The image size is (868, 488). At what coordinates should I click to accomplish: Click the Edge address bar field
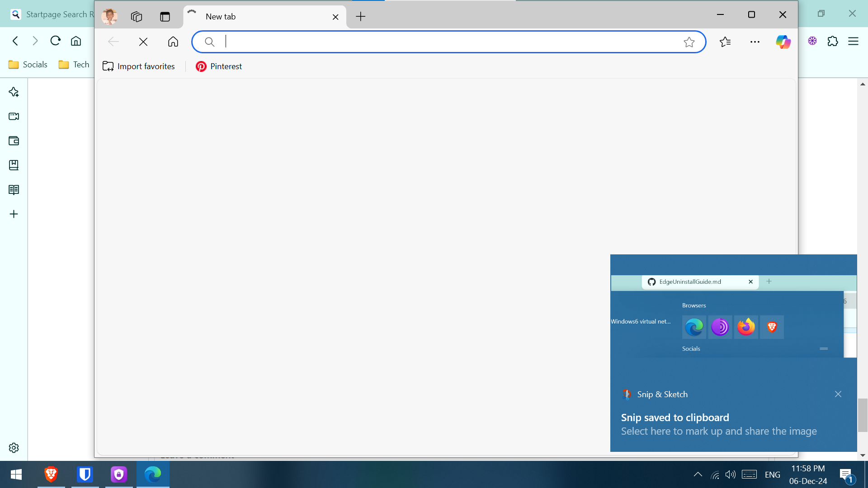click(448, 42)
